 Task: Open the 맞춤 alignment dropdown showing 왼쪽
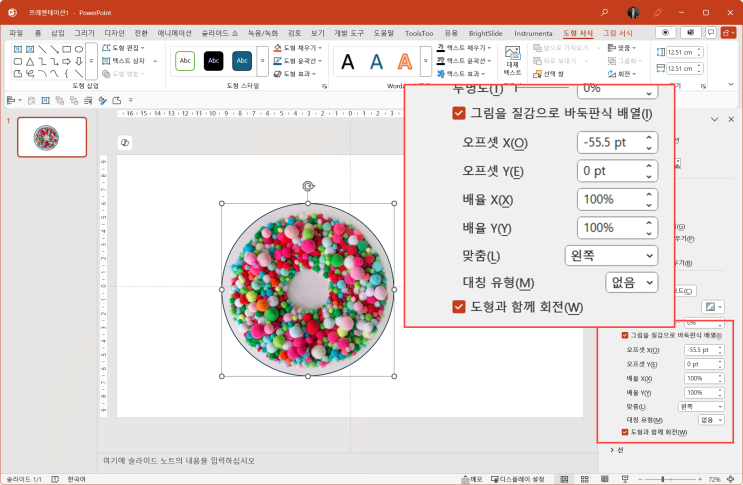[703, 406]
